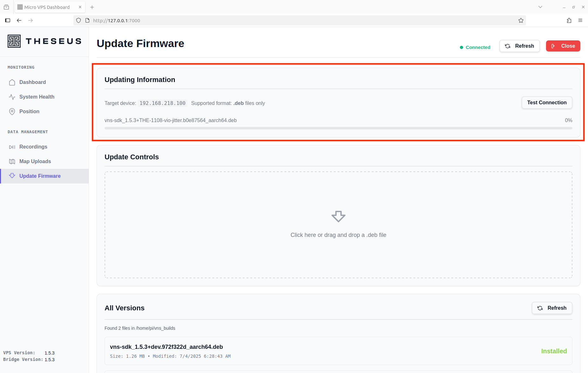This screenshot has width=588, height=373.
Task: Open a new browser tab
Action: coord(92,7)
